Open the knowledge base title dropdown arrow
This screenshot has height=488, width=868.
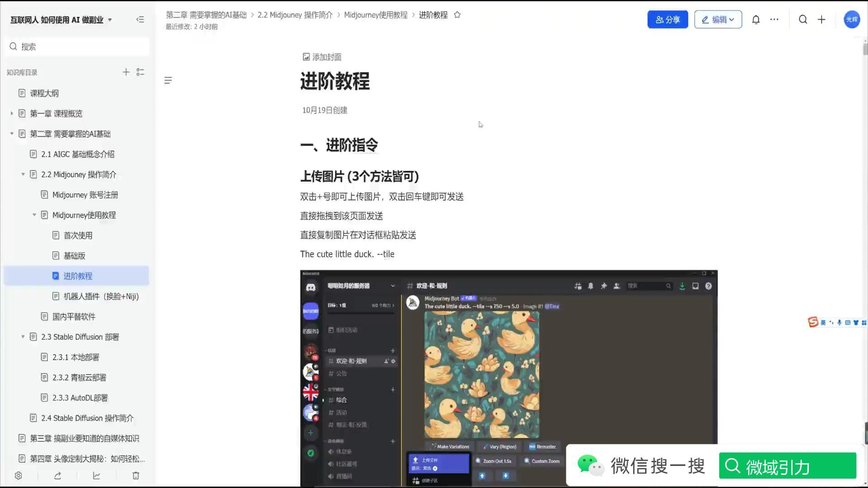coord(110,20)
